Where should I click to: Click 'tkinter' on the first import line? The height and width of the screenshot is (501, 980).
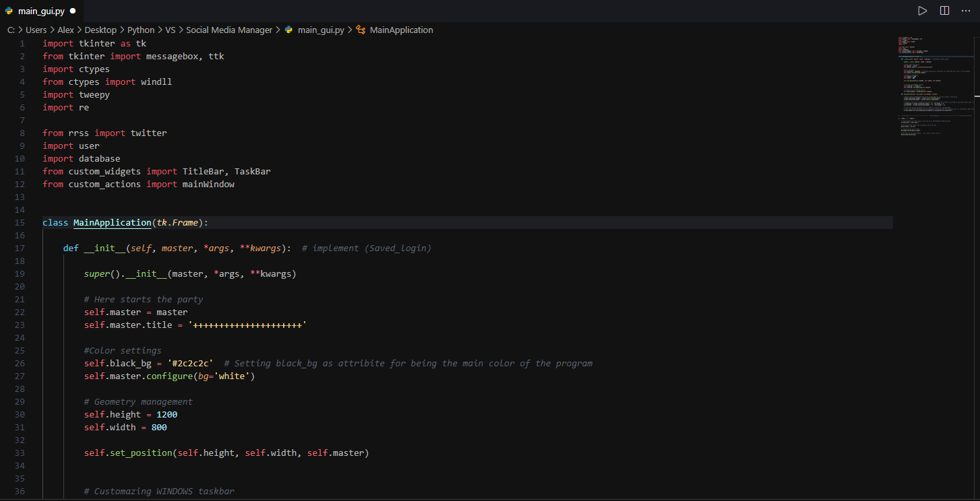coord(97,44)
